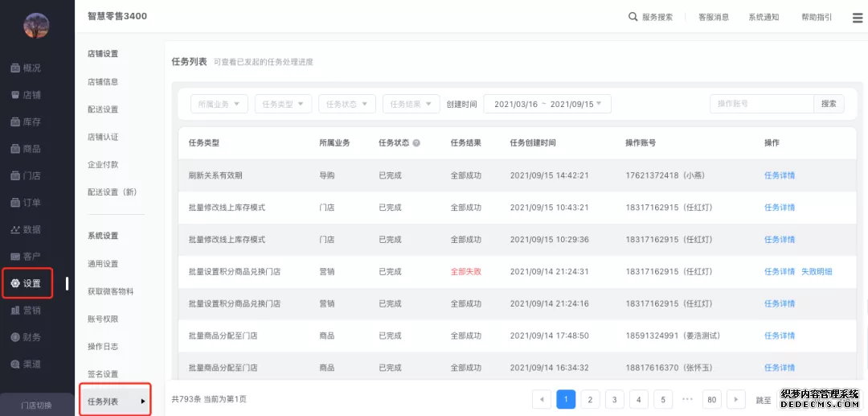The image size is (868, 416).
Task: Open 任务详情 for the 16:34:32 task
Action: 780,368
